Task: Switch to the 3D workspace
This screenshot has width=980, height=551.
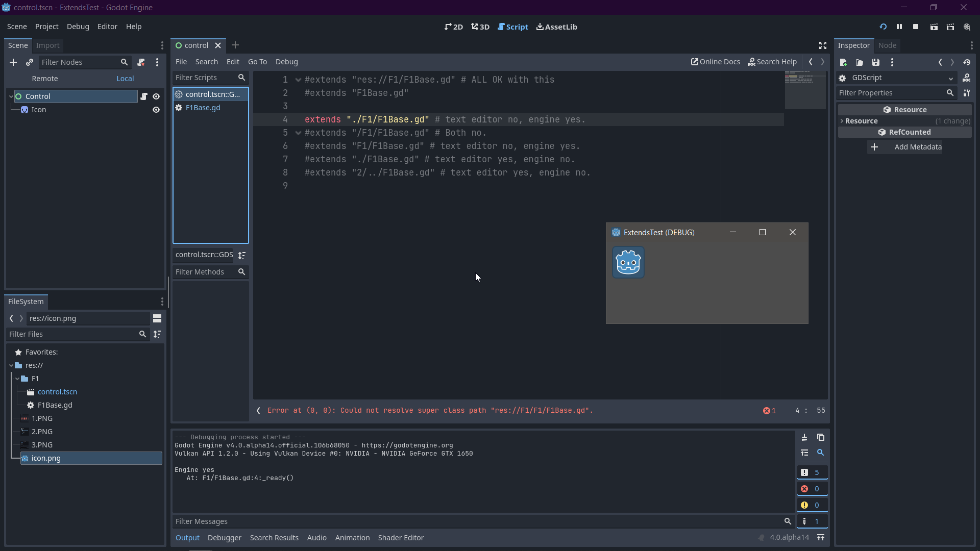Action: coord(480,27)
